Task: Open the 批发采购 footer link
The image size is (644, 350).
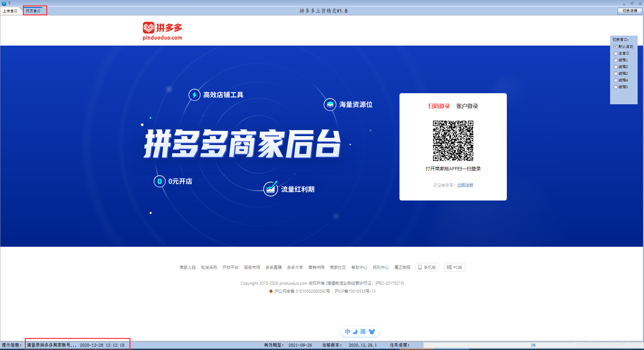Action: 209,268
